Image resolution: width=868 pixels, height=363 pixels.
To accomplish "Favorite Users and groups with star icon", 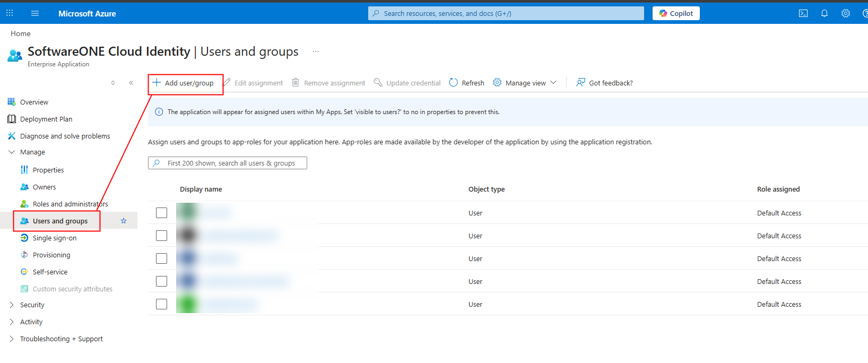I will point(124,221).
